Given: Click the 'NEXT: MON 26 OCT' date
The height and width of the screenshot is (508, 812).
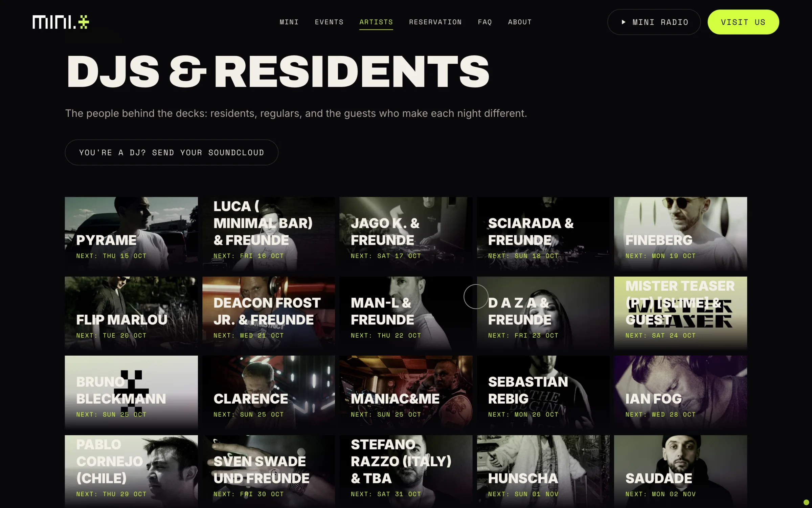Looking at the screenshot, I should coord(523,415).
